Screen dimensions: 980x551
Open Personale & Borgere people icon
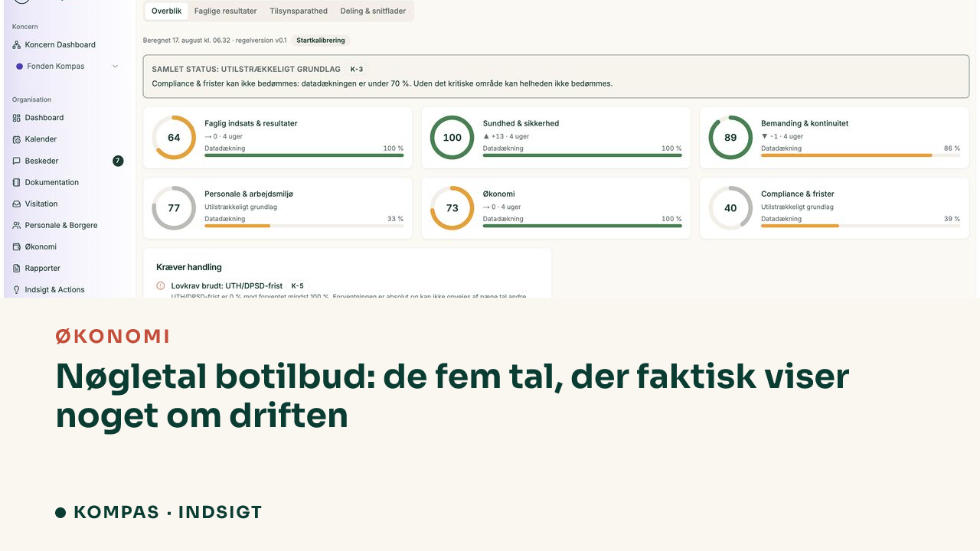pyautogui.click(x=17, y=225)
